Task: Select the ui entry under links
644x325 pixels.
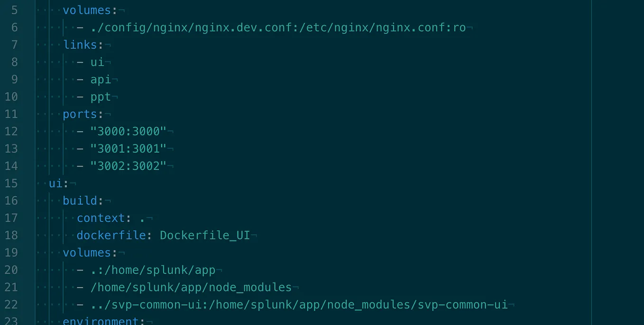Action: tap(97, 62)
